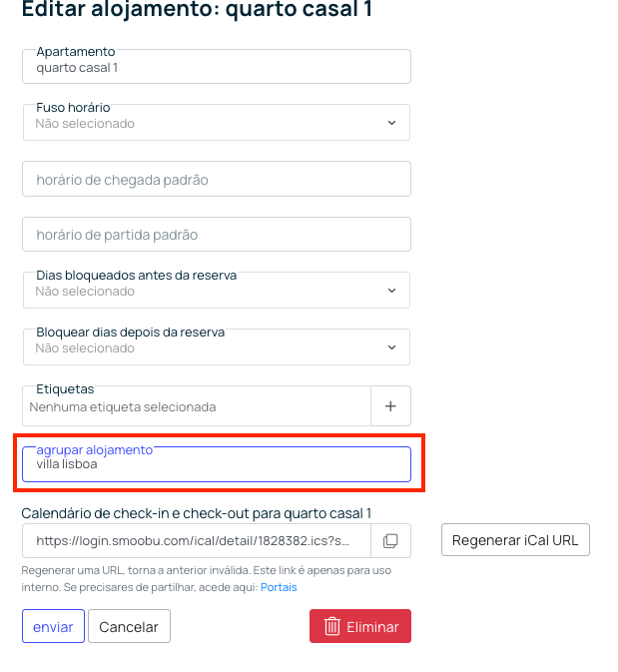Open the Dias bloqueados antes da reserva dropdown
618x672 pixels.
point(217,290)
